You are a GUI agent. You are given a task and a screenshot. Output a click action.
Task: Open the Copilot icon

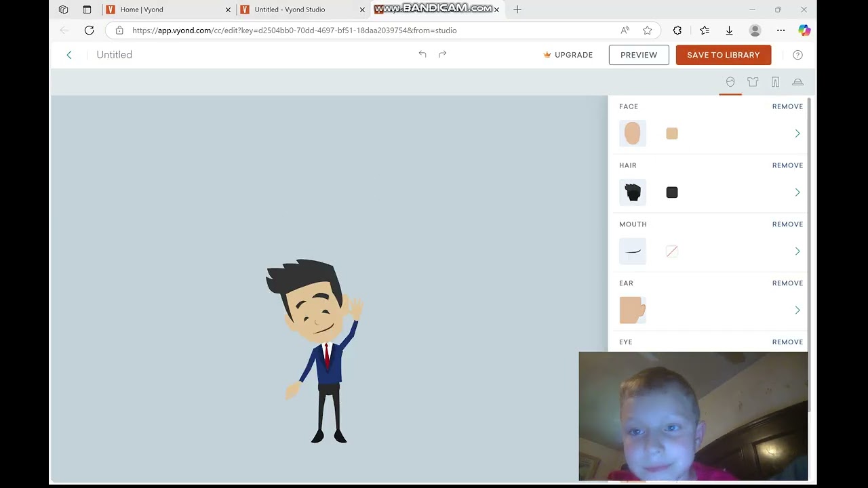point(804,30)
